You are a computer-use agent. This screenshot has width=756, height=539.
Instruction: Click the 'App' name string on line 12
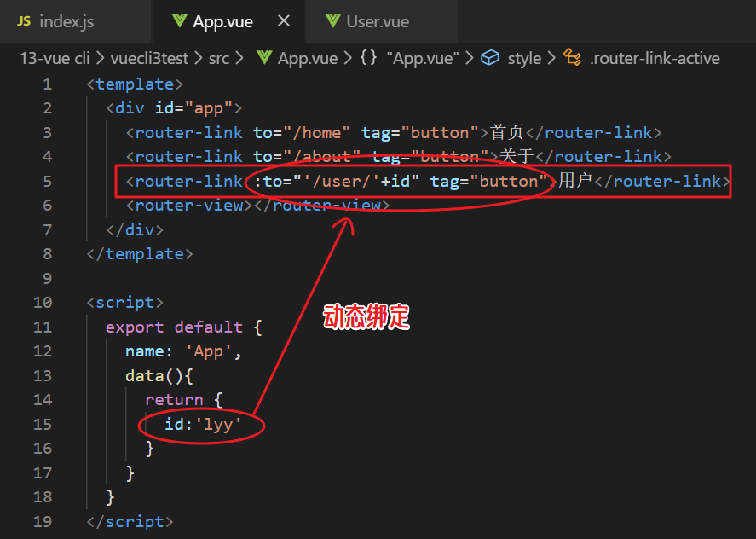point(208,351)
